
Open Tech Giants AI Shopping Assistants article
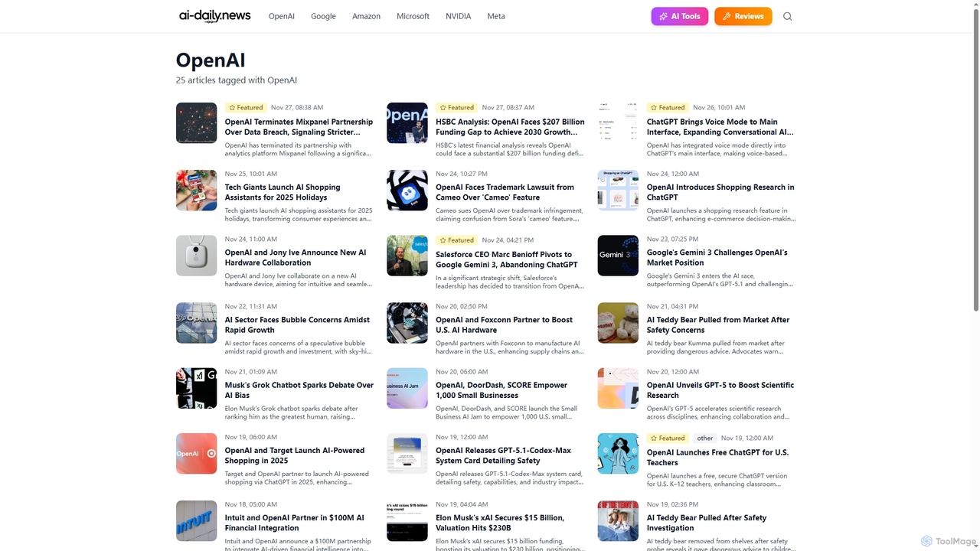point(283,192)
